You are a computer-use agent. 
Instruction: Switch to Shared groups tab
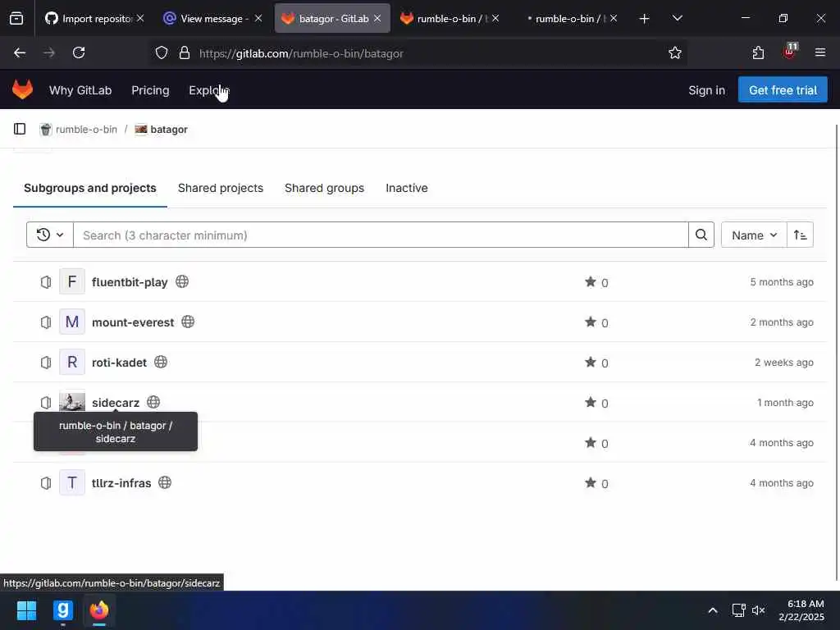coord(324,188)
